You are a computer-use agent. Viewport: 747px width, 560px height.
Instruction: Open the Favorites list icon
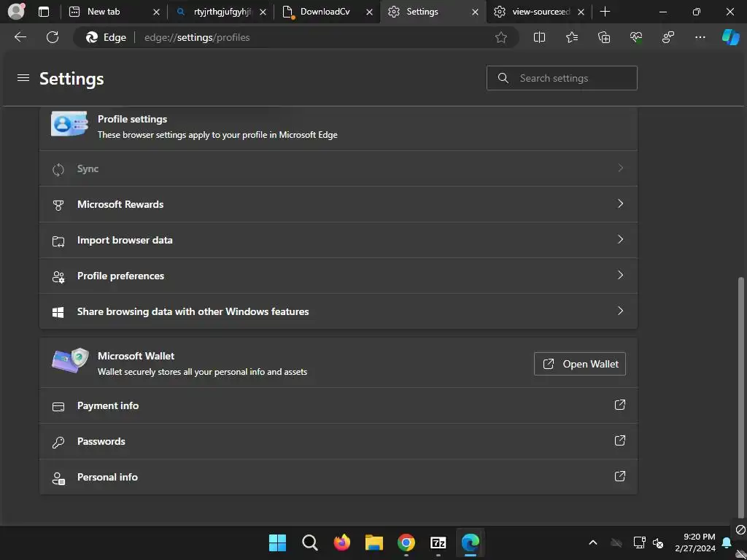click(x=572, y=37)
